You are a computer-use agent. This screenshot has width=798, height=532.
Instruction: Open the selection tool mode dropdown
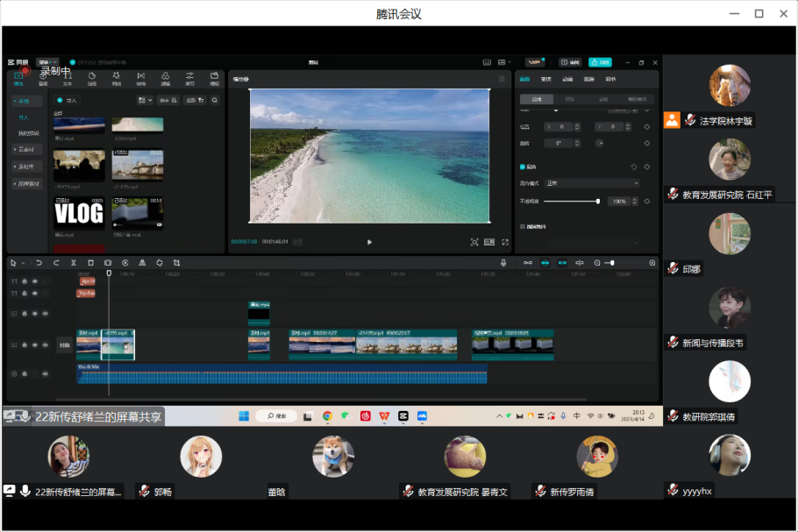(24, 264)
